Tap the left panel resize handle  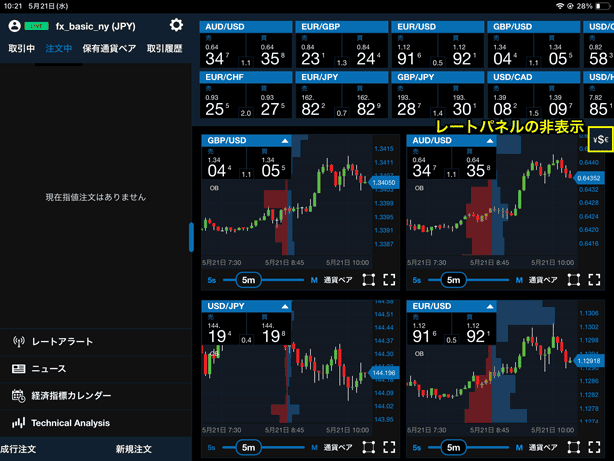pyautogui.click(x=191, y=237)
